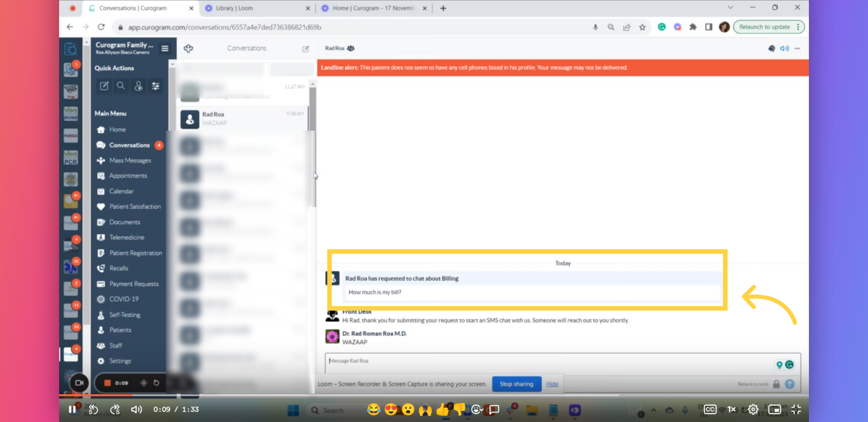Viewport: 868px width, 422px height.
Task: Open the video comment bubble icon
Action: pyautogui.click(x=494, y=410)
